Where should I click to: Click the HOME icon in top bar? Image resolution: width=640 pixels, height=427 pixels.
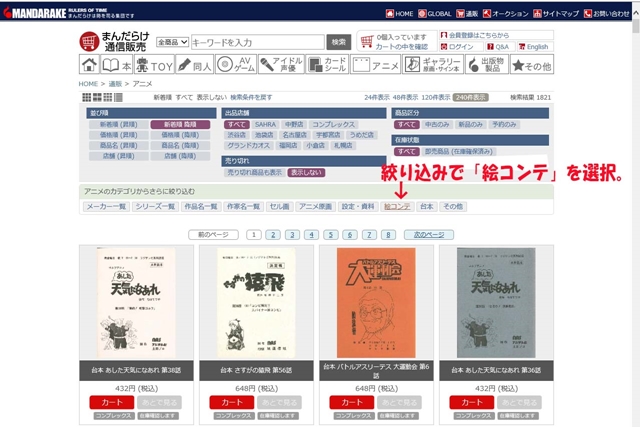coord(399,14)
